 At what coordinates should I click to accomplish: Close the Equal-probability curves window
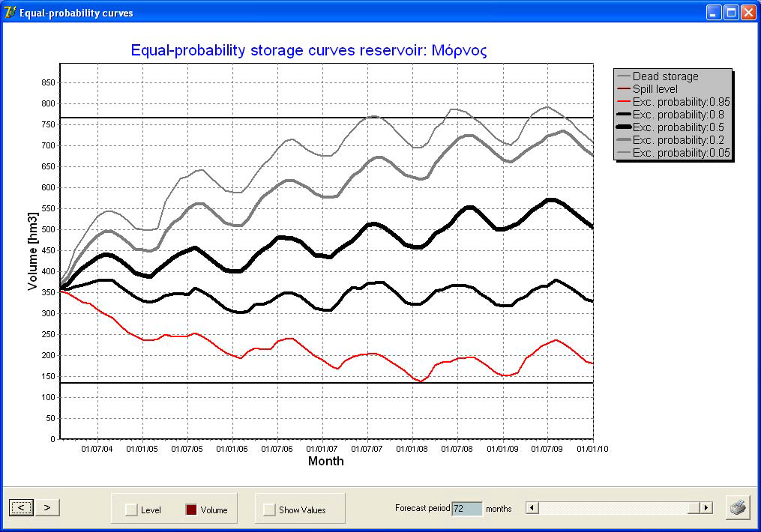coord(748,12)
